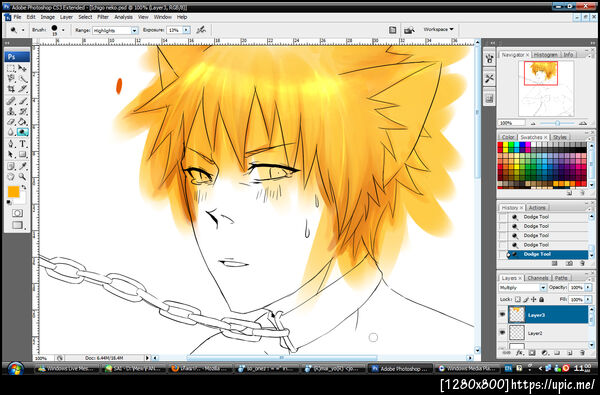Select the Zoom tool

pyautogui.click(x=23, y=176)
